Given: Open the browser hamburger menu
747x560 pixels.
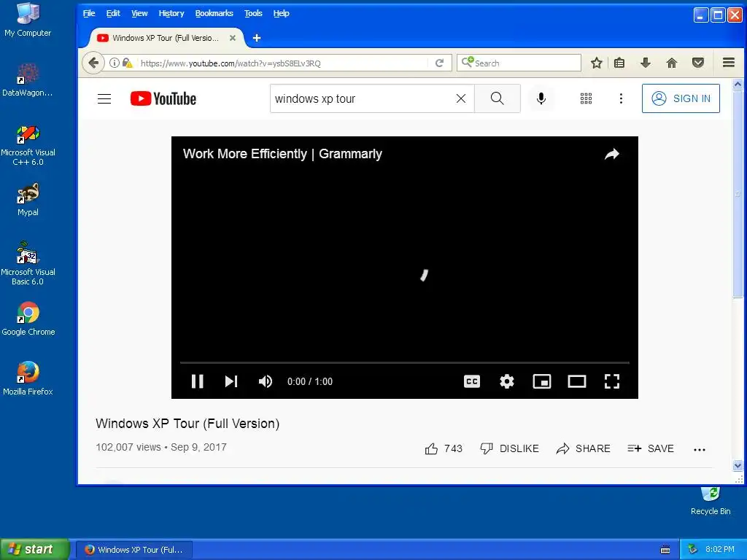Looking at the screenshot, I should click(x=729, y=63).
